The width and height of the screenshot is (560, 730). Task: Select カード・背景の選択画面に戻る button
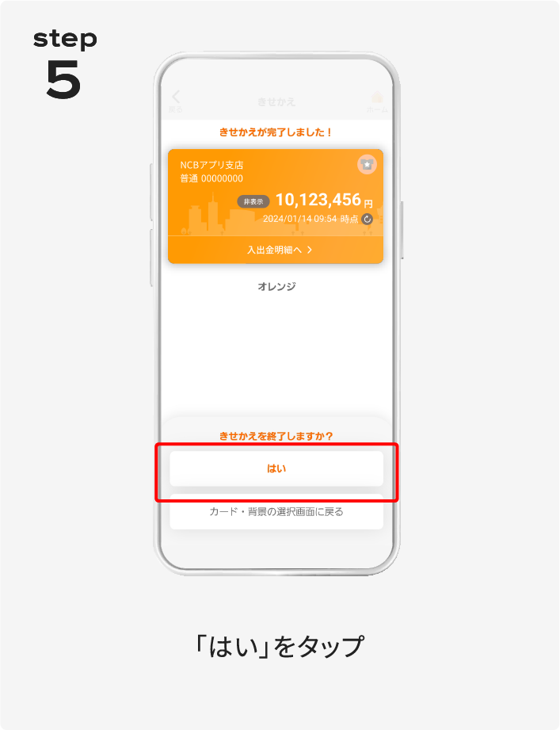(276, 512)
